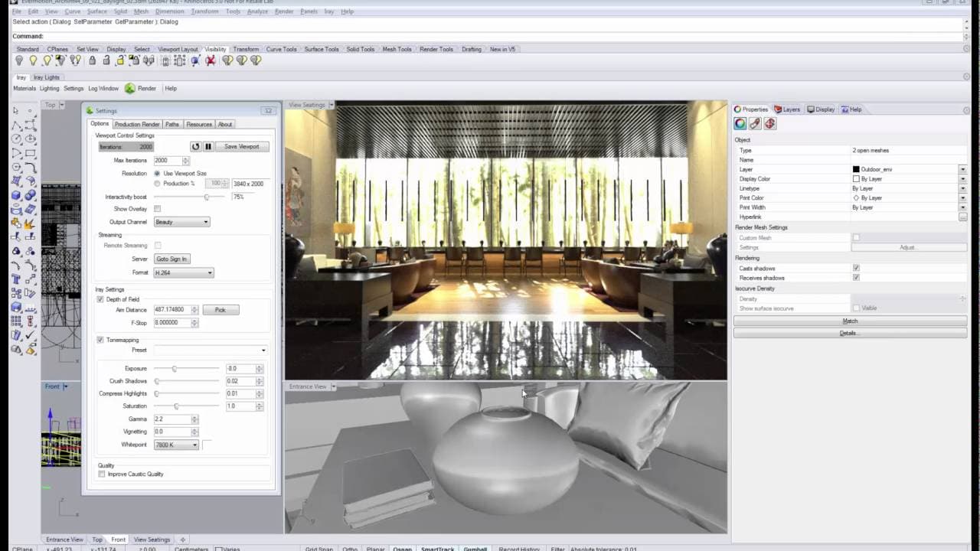Open the Layer Outdoor_env dropdown

(x=962, y=169)
